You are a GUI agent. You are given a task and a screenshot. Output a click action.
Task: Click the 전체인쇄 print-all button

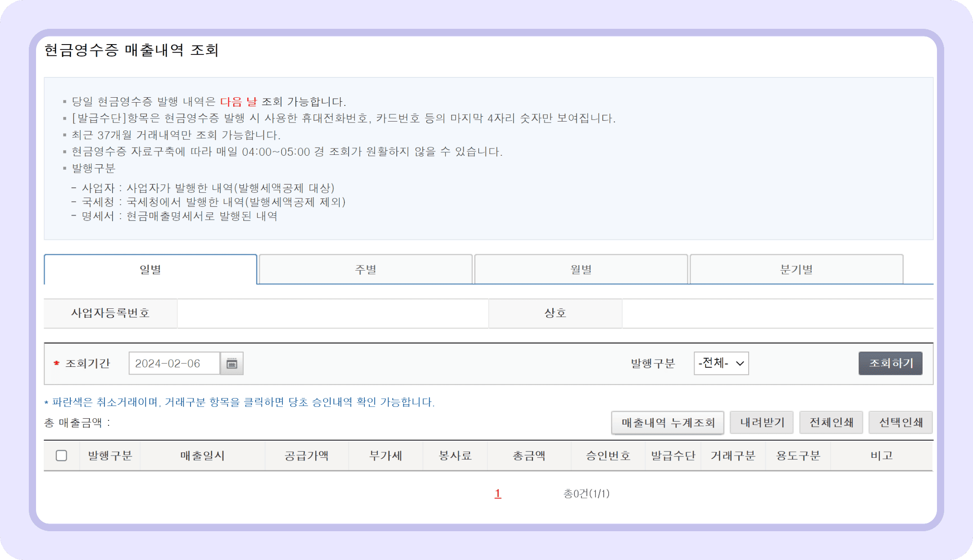pyautogui.click(x=831, y=422)
